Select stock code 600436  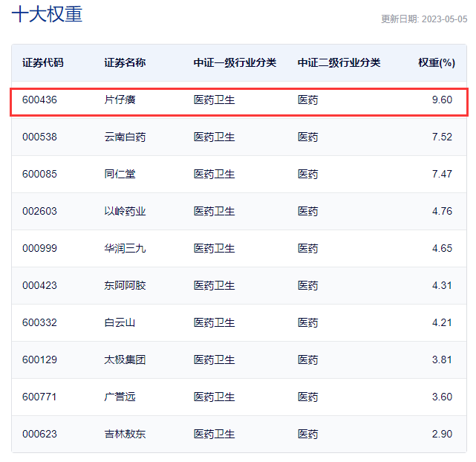[39, 100]
